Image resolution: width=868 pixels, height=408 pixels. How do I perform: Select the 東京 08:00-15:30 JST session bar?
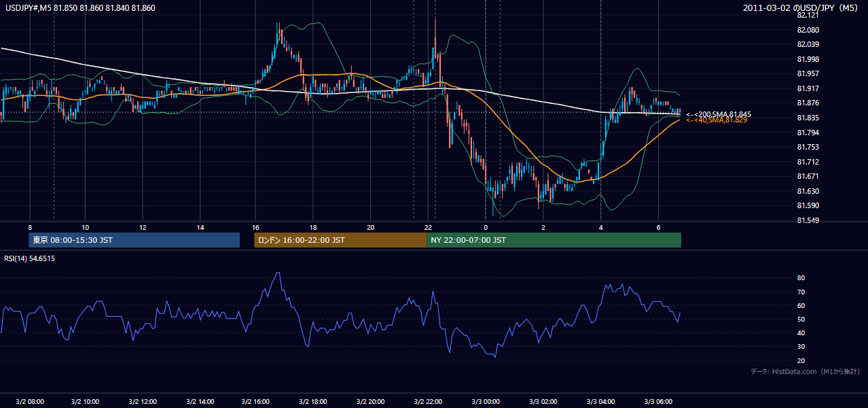coord(134,240)
